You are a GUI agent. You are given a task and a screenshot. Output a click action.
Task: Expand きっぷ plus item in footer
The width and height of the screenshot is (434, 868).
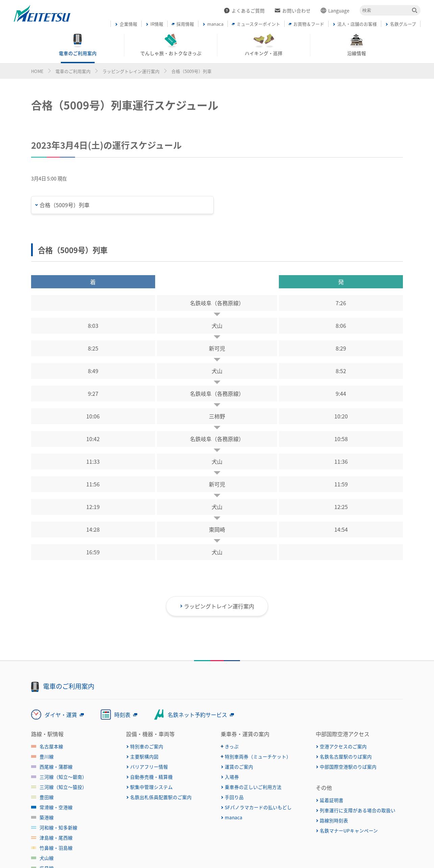(230, 747)
